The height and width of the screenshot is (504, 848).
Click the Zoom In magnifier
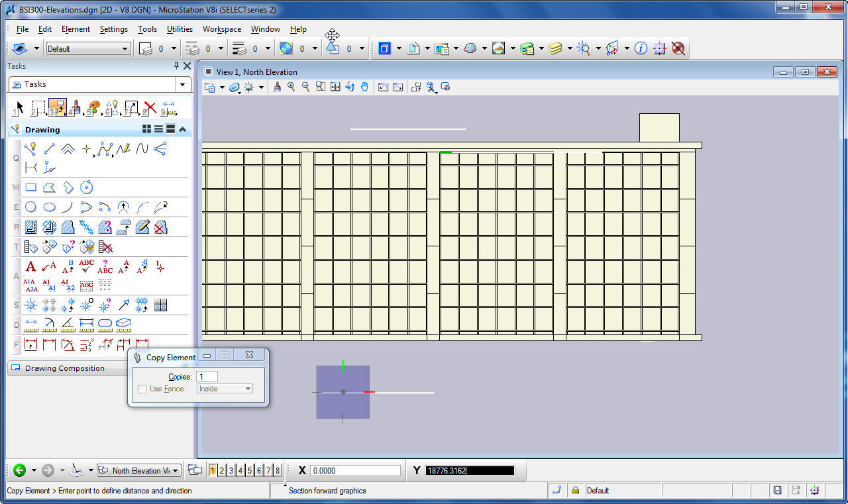coord(291,87)
